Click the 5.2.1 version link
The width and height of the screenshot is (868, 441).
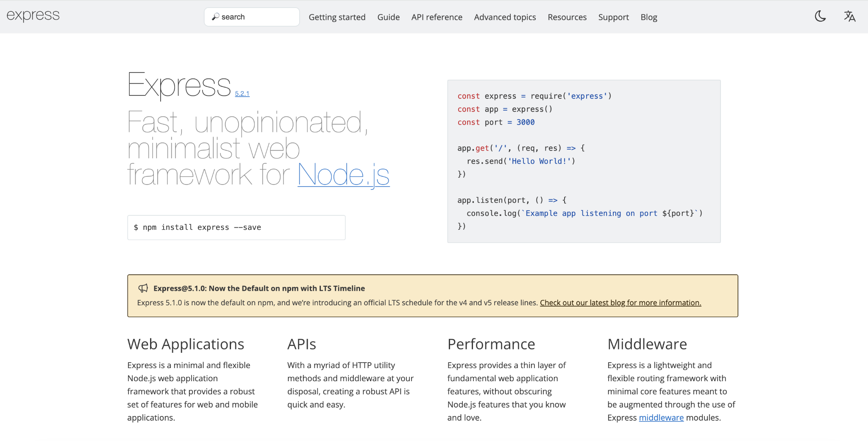(x=242, y=94)
